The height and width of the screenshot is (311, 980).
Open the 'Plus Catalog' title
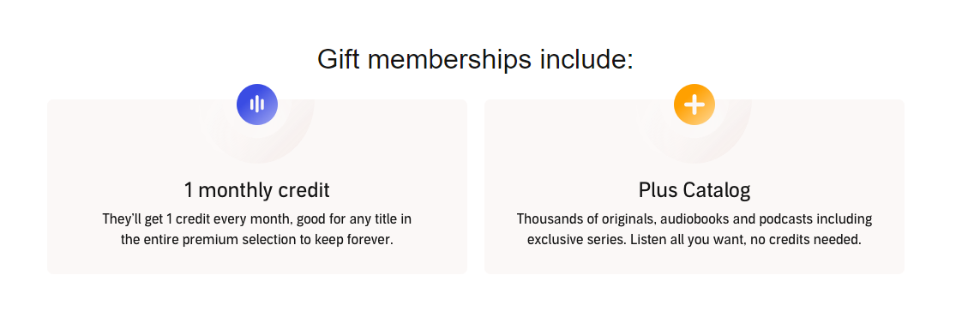point(694,190)
